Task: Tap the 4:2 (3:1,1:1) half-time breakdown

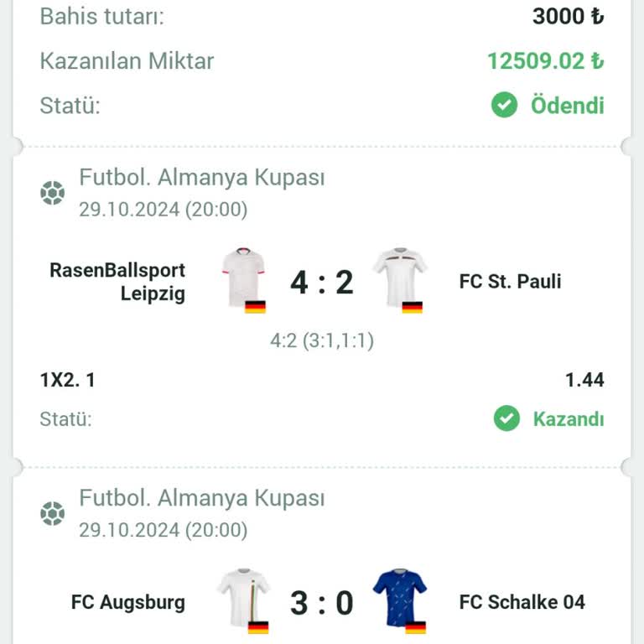Action: 322,341
